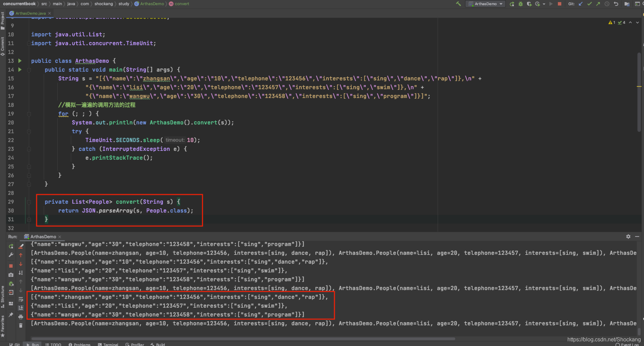This screenshot has height=346, width=644.
Task: Click the Print console icon
Action: [x=21, y=317]
